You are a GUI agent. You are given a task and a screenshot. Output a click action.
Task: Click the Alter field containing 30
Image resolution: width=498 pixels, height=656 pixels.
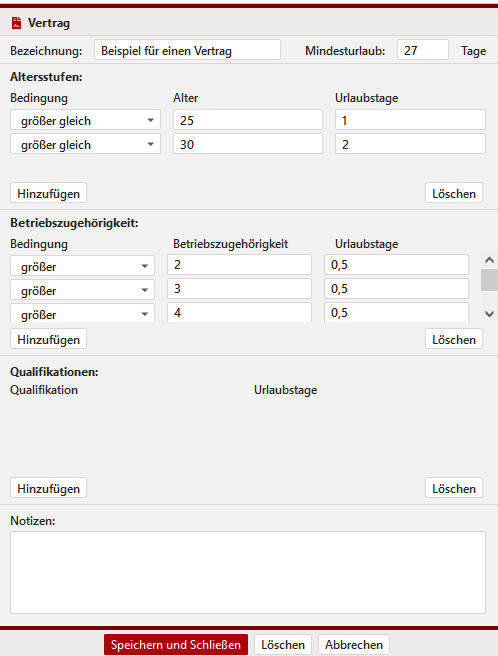[x=248, y=144]
